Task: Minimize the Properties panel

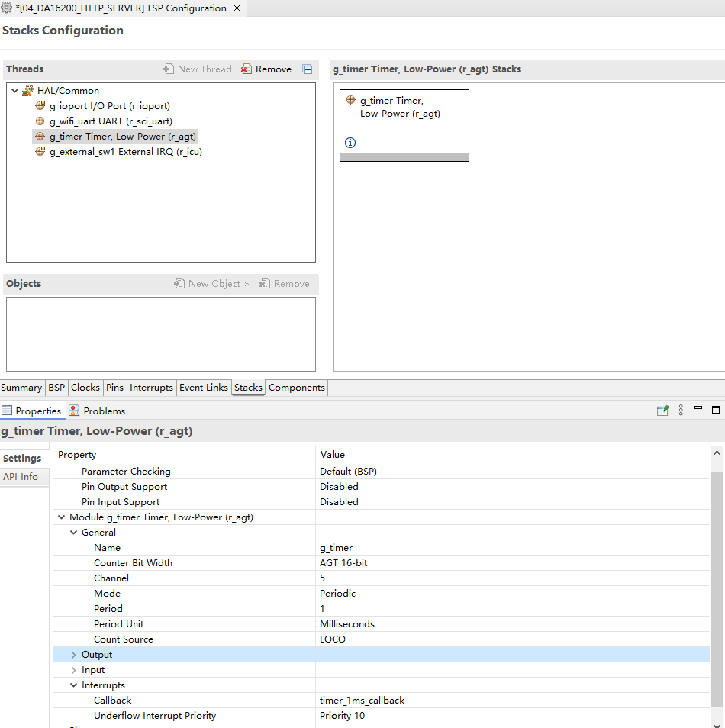Action: point(698,408)
